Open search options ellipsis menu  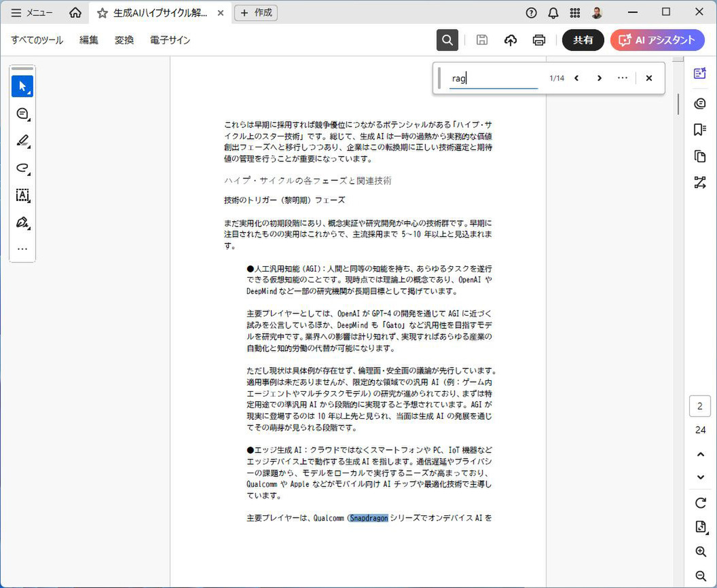pos(623,78)
